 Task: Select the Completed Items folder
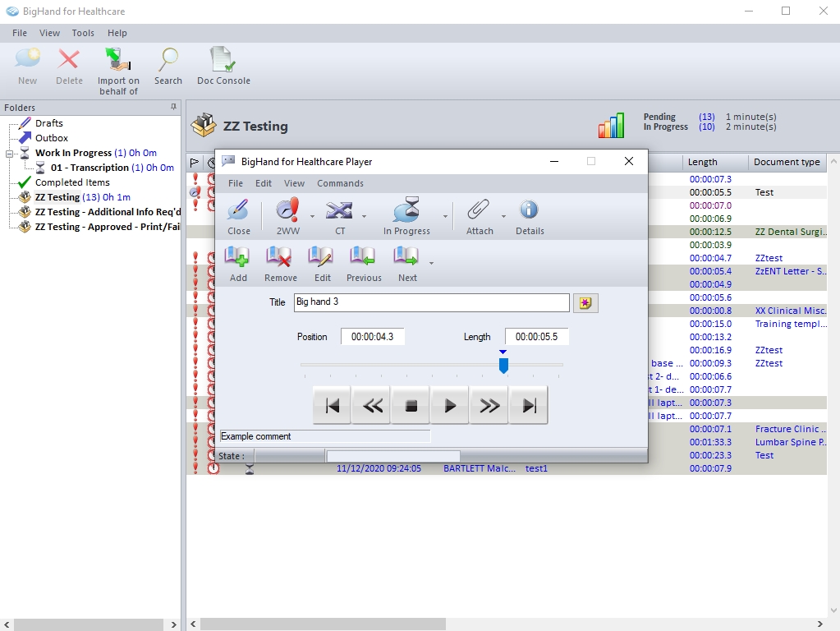pyautogui.click(x=72, y=182)
